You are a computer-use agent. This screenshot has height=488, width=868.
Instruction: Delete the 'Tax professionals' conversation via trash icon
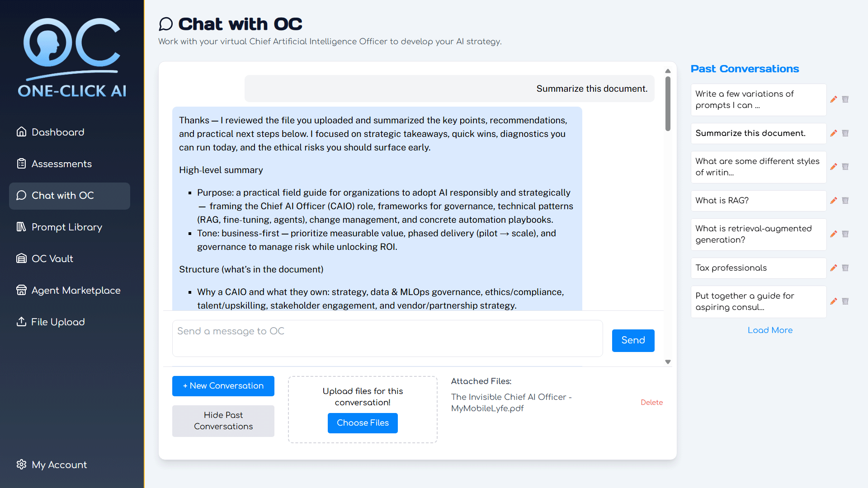(x=845, y=268)
